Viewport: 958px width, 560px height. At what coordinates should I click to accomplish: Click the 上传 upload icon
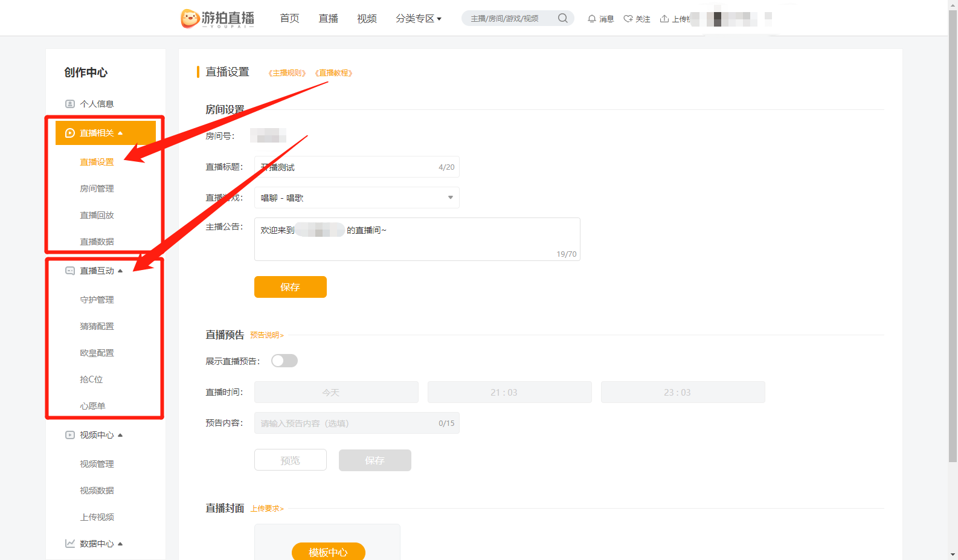(x=664, y=19)
